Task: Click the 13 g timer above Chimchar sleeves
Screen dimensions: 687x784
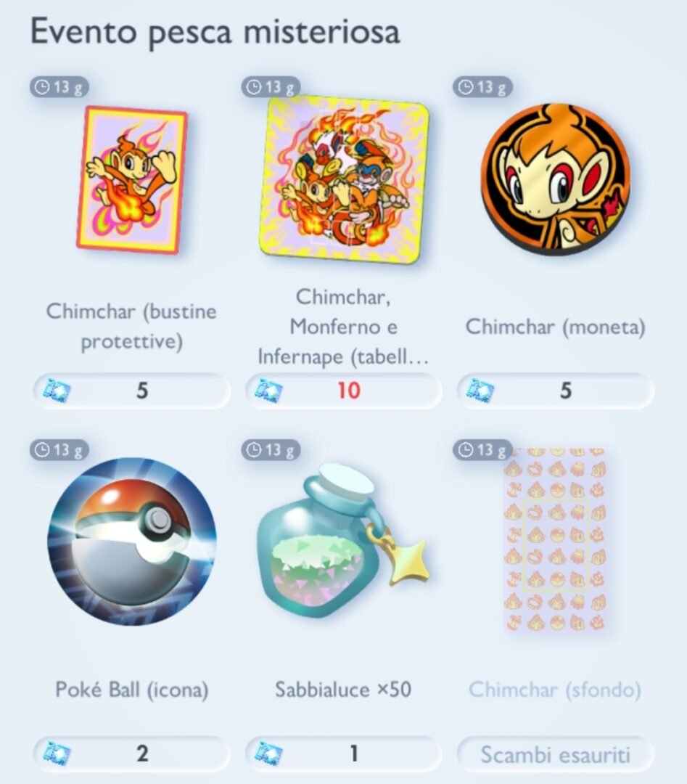Action: [59, 87]
